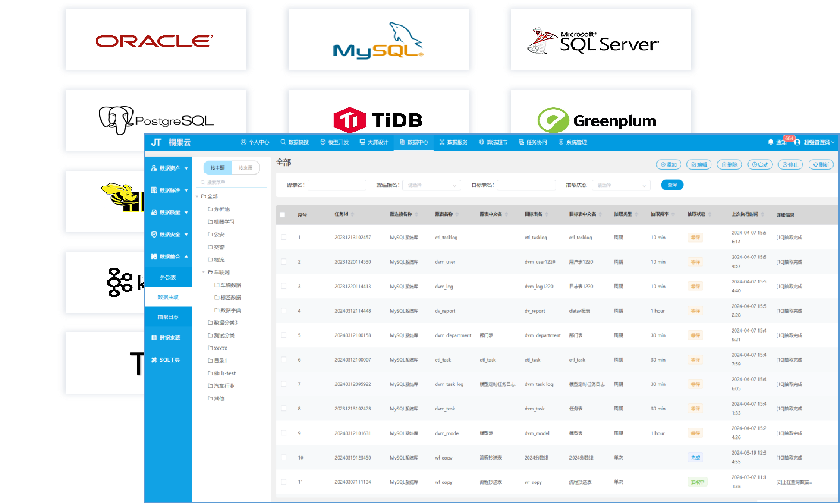Click the folder icon beside 分析池

(210, 209)
